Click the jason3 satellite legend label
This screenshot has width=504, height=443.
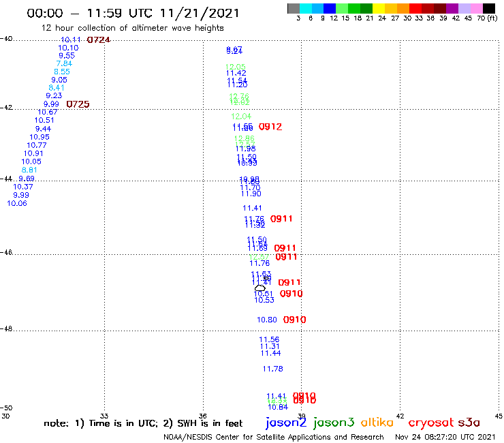click(x=334, y=423)
